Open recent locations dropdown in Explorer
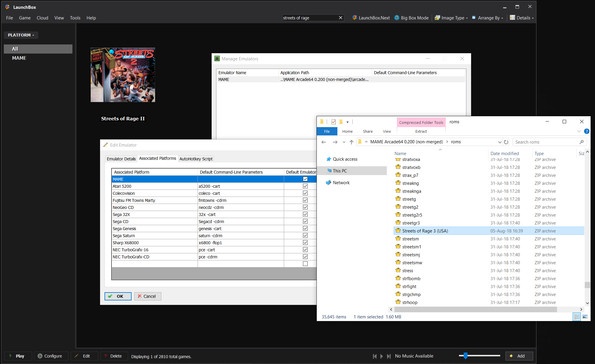 click(344, 142)
